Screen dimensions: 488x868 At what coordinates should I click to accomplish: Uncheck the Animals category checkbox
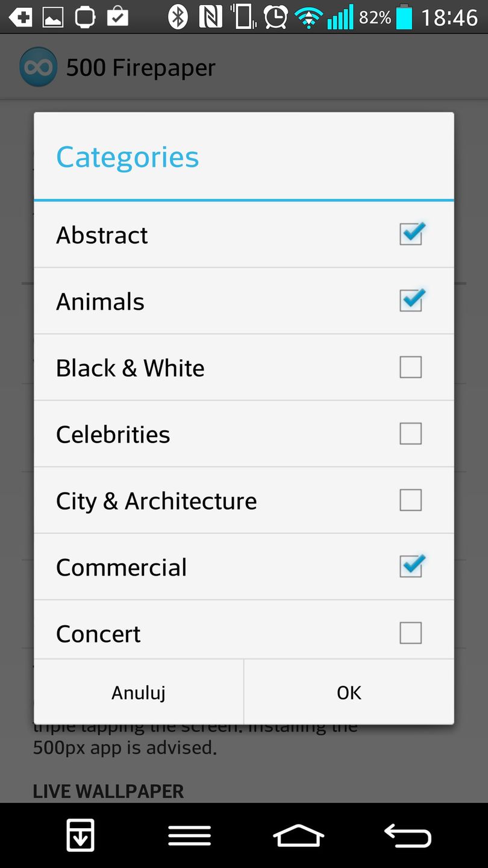pos(411,300)
